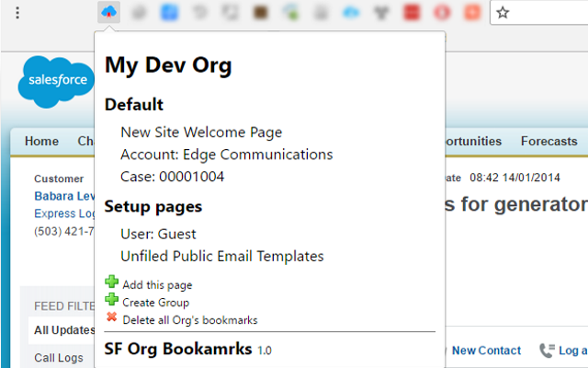Select the Home tab in Salesforce
The width and height of the screenshot is (588, 368).
pos(41,141)
